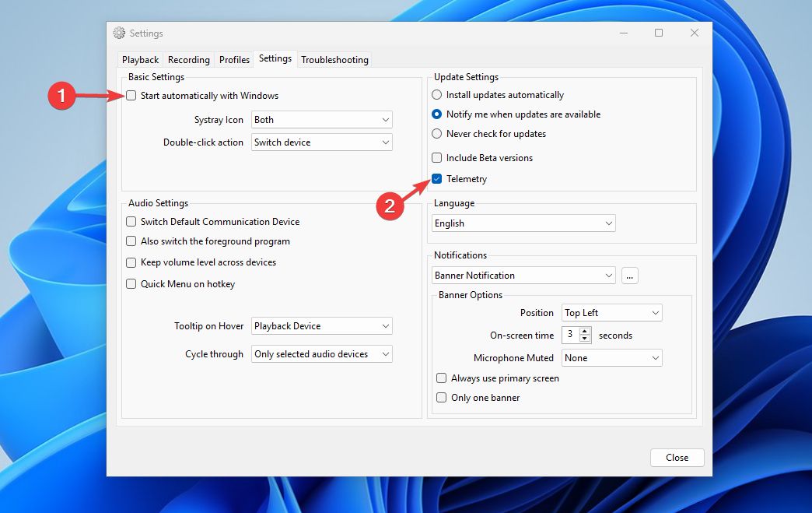This screenshot has height=513, width=812.
Task: Switch to the Recording tab
Action: [x=188, y=59]
